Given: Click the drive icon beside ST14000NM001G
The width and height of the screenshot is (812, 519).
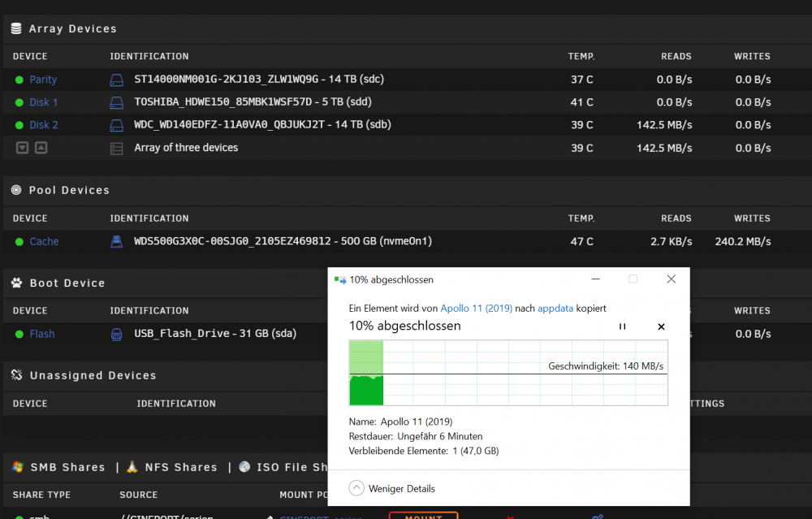Looking at the screenshot, I should (116, 80).
